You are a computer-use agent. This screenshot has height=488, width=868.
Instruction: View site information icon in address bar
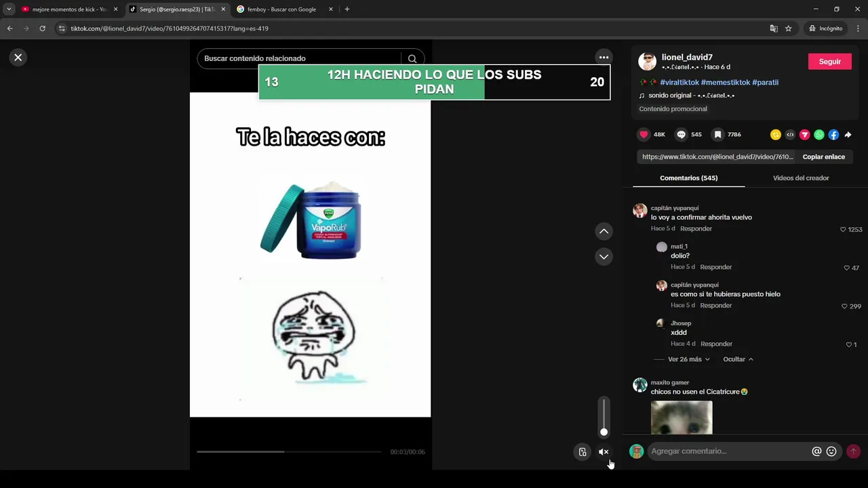click(x=62, y=28)
